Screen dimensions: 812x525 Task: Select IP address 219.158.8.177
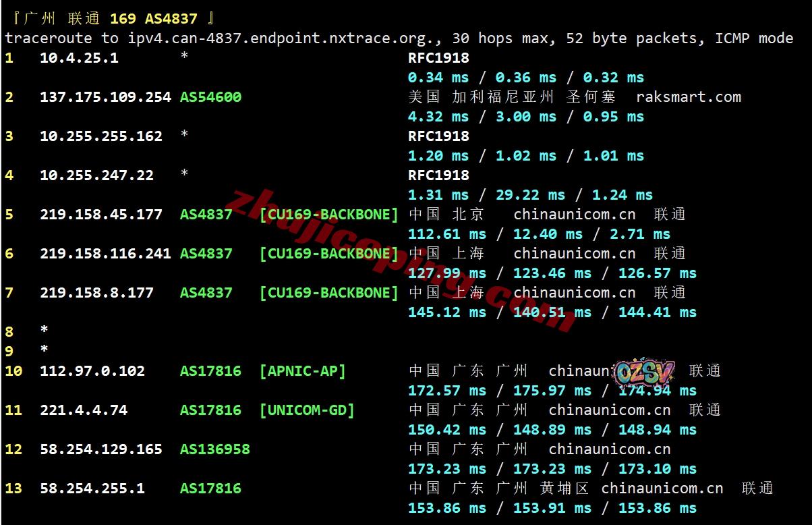click(x=96, y=293)
